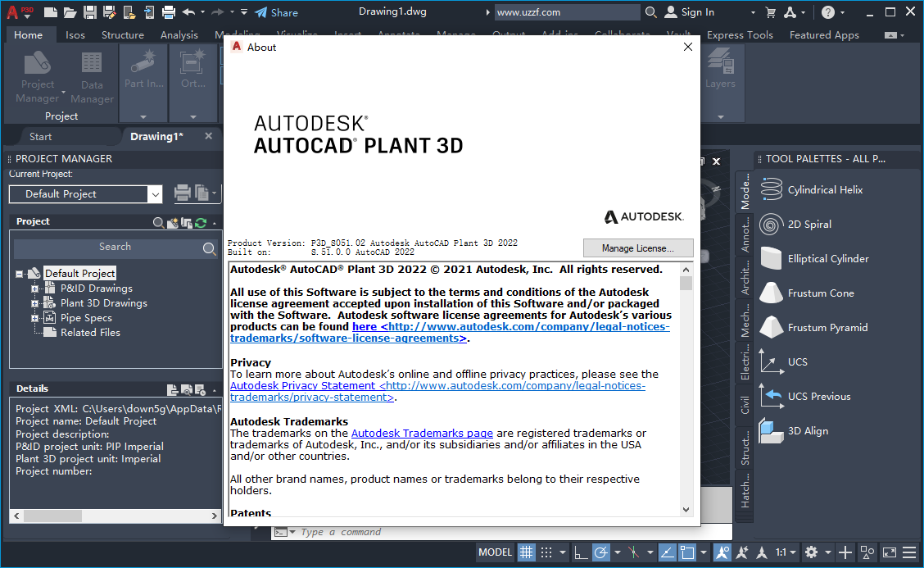The image size is (924, 568).
Task: Enable snap mode on the status bar
Action: [x=545, y=552]
